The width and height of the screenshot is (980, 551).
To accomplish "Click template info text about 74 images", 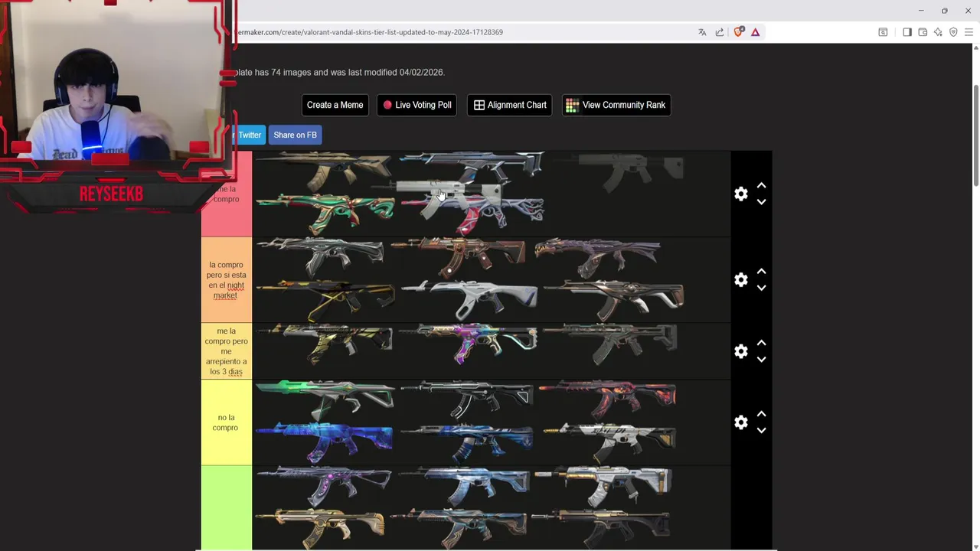I will tap(338, 72).
